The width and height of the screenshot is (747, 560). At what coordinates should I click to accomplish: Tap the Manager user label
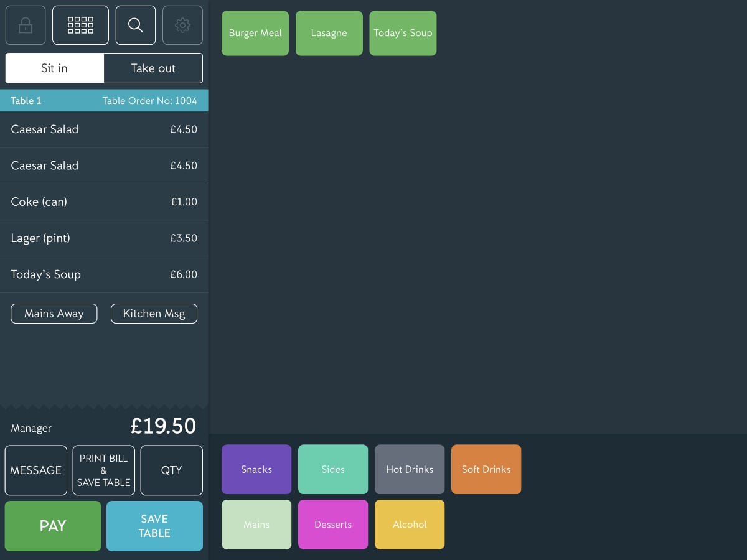[x=31, y=428]
